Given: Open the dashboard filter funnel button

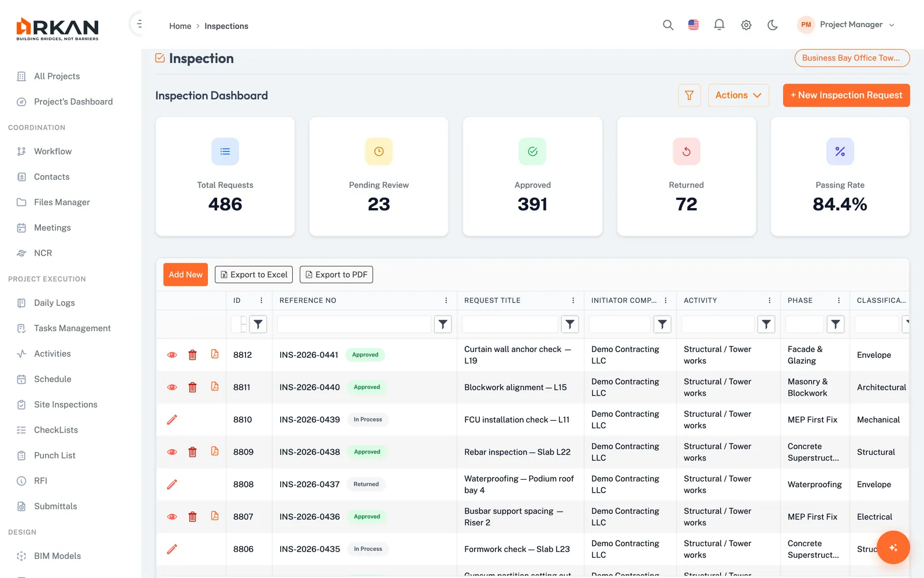Looking at the screenshot, I should pyautogui.click(x=689, y=95).
